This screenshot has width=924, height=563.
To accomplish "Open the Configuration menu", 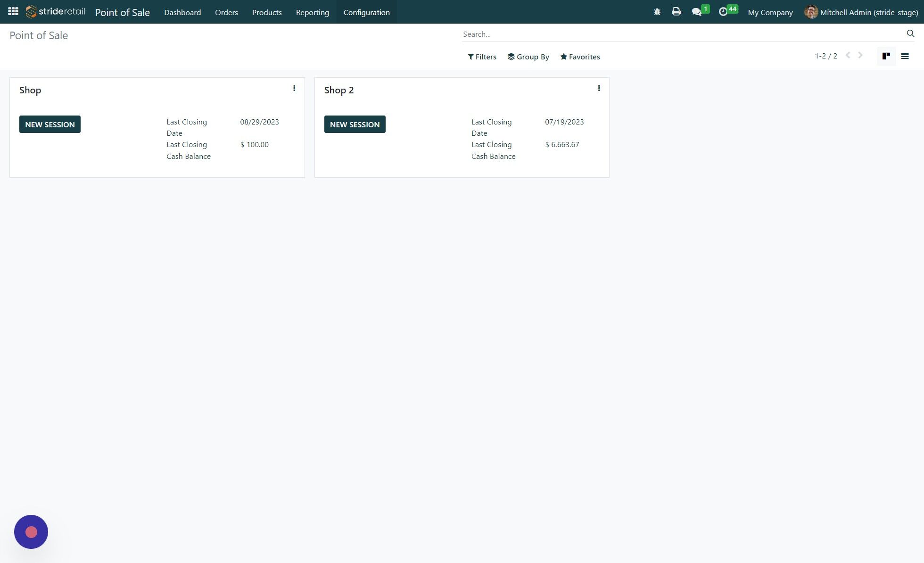I will tap(366, 12).
